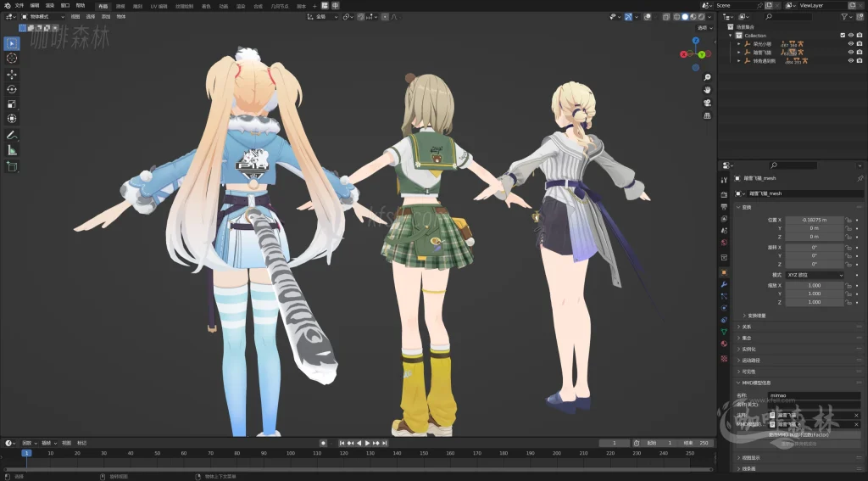Open the 文件 File menu
The width and height of the screenshot is (868, 481).
(x=19, y=6)
